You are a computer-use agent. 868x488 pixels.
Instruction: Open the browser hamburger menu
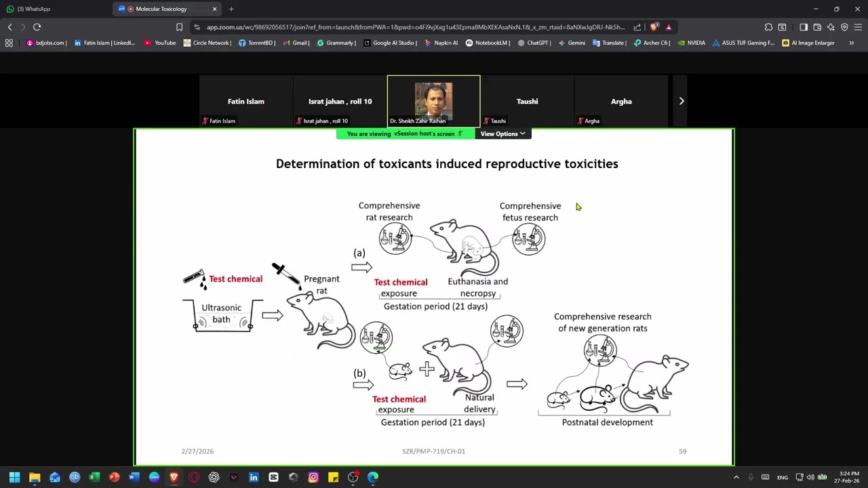tap(858, 27)
